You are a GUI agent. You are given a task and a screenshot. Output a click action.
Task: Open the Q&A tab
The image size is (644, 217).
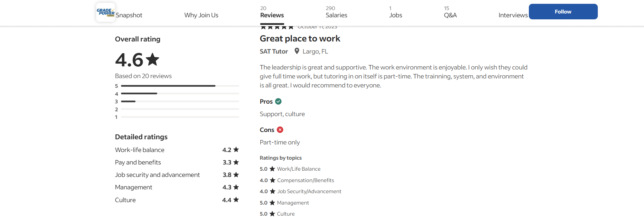(x=450, y=12)
